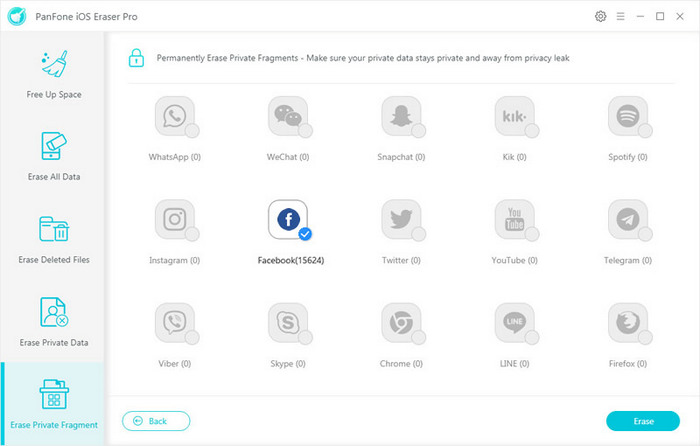Select the Chrome app icon
Viewport: 700px width, 446px height.
(401, 323)
